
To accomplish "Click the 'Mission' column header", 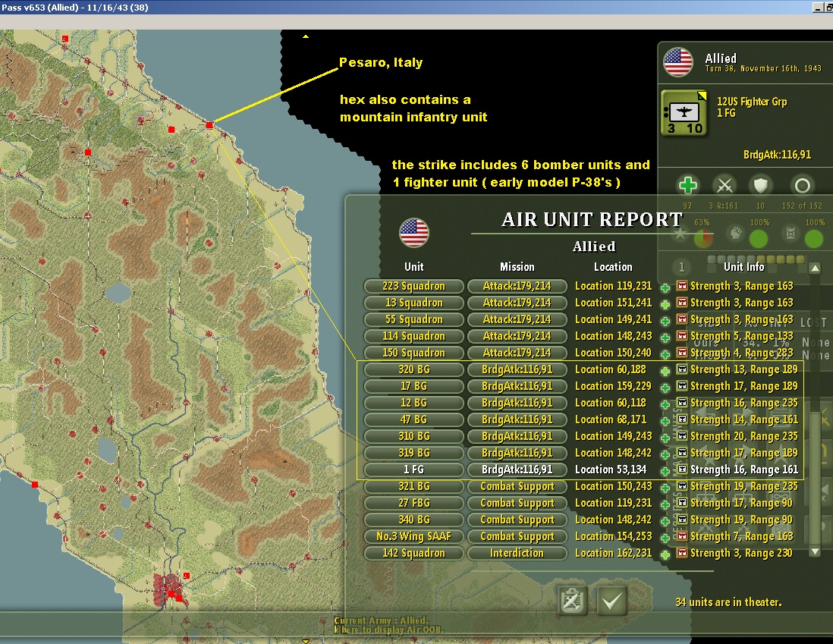I will 517,267.
